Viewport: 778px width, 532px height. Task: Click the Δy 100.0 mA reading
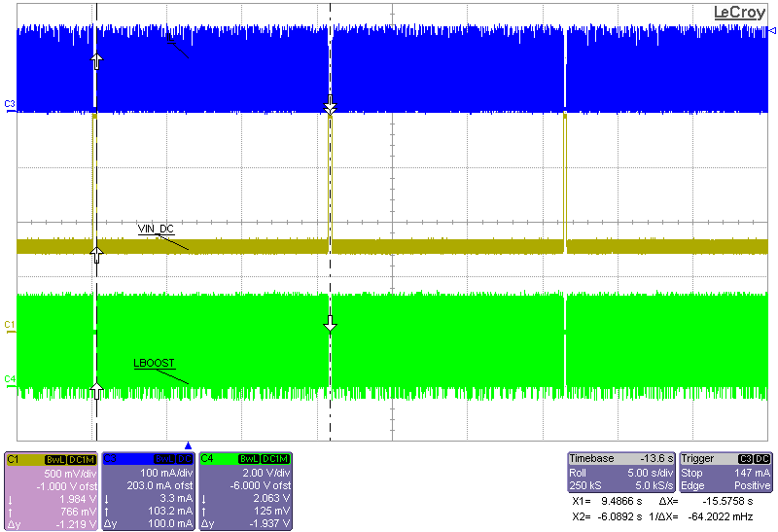[149, 523]
